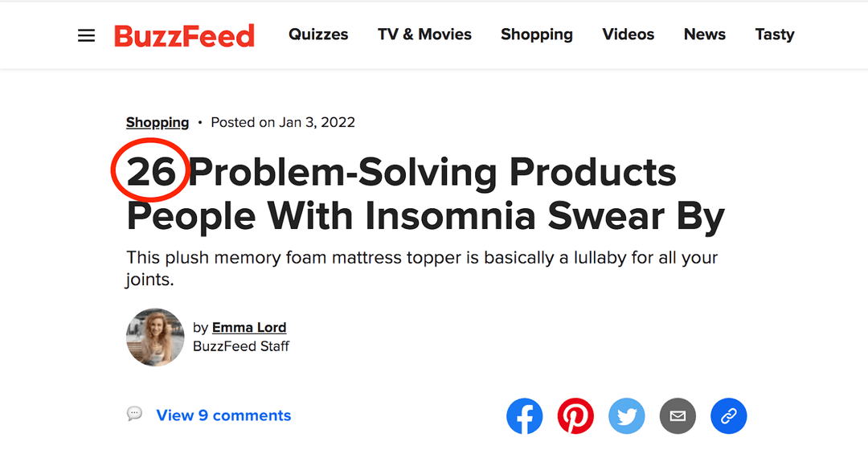Click the comment bubble icon
Viewport: 868px width, 454px height.
134,414
